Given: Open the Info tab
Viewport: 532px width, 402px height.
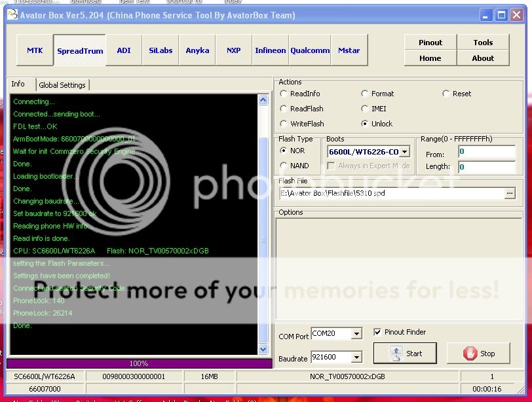Looking at the screenshot, I should click(18, 84).
